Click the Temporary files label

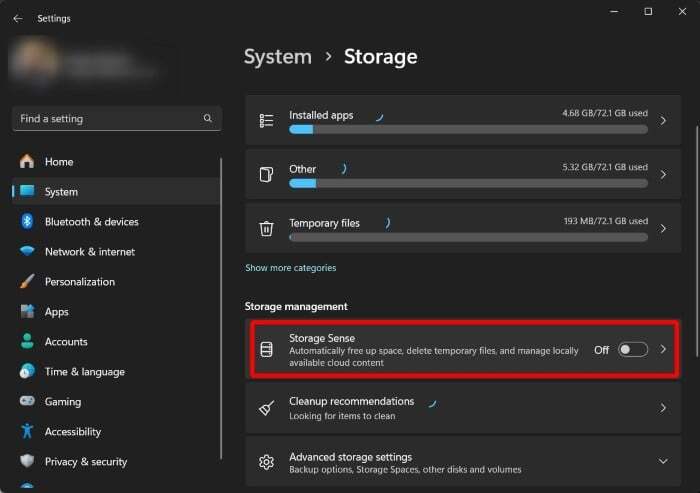click(324, 223)
